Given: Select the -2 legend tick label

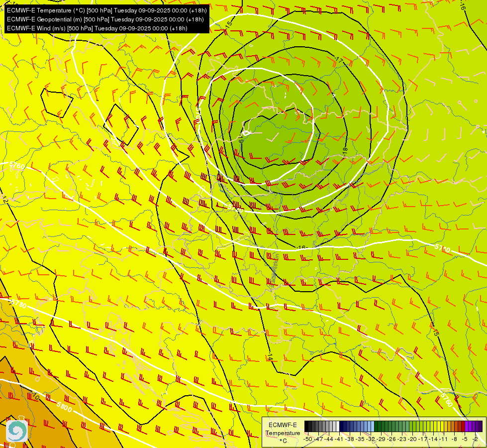Looking at the screenshot, I should click(475, 439).
